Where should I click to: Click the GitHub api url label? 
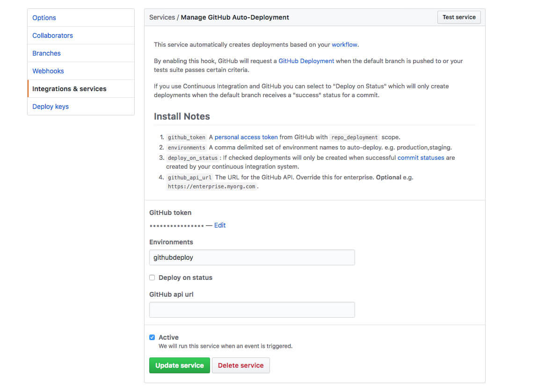click(x=171, y=294)
